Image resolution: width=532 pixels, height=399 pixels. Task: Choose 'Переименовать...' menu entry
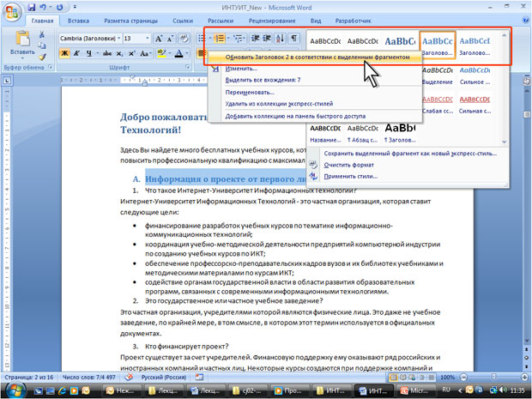pos(315,93)
